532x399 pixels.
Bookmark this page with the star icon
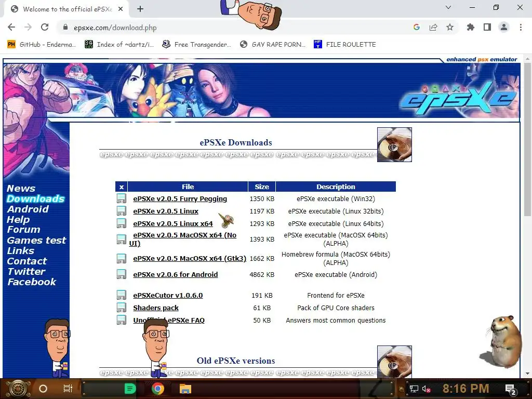(x=450, y=28)
